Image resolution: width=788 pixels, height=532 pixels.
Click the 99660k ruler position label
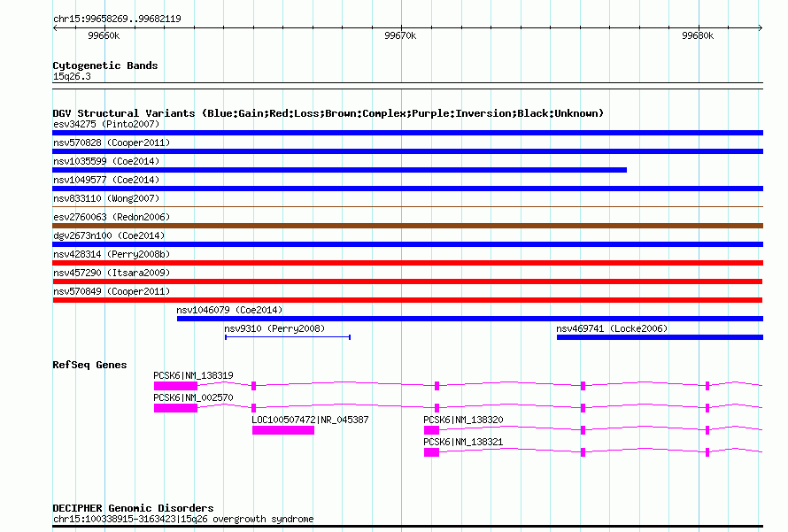click(104, 35)
